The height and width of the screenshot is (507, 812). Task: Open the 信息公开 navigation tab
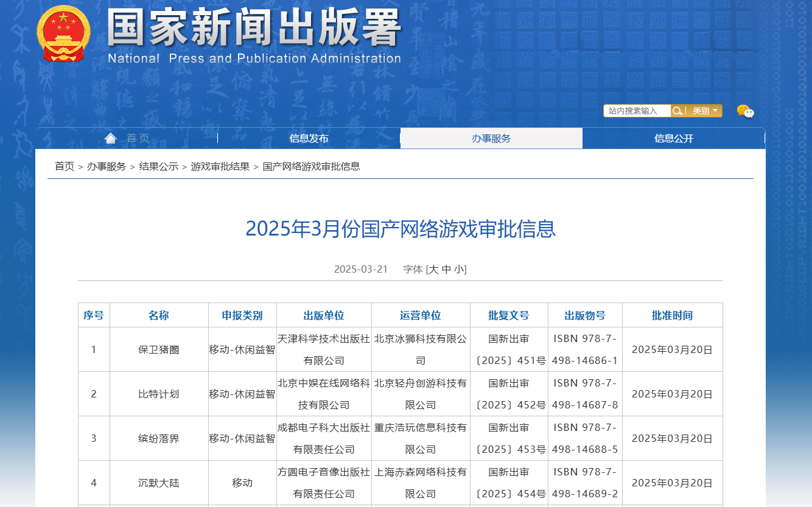tap(674, 139)
